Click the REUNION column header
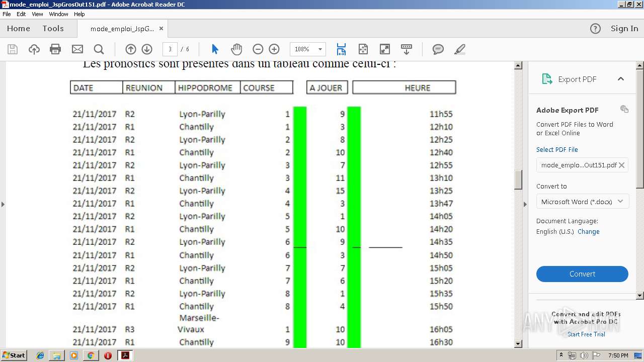The height and width of the screenshot is (362, 644). pos(149,87)
